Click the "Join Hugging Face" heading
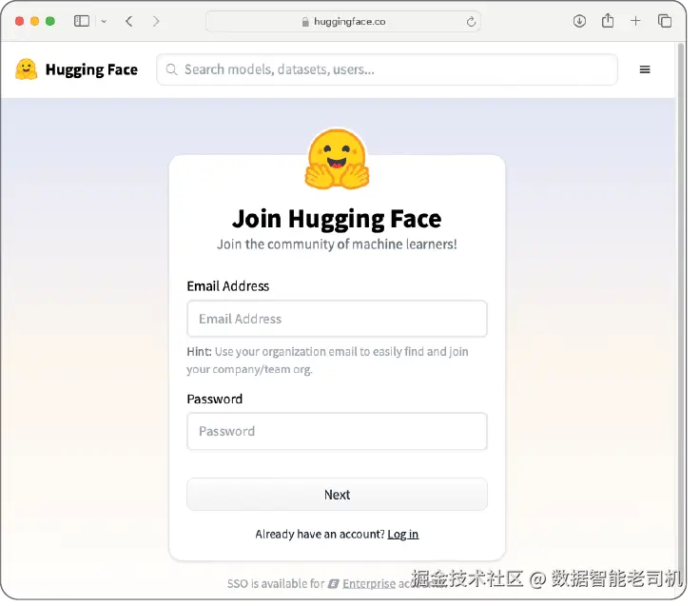Viewport: 700px width, 606px height. (337, 219)
